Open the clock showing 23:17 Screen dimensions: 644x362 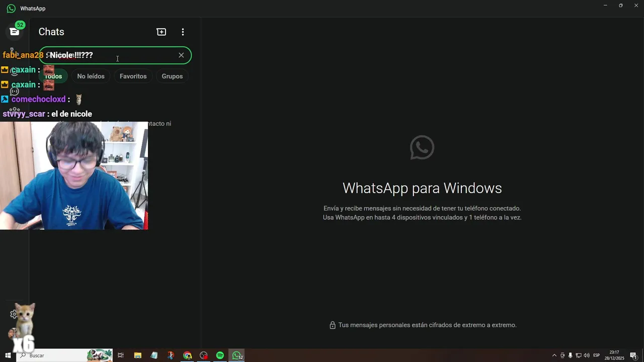(x=614, y=355)
